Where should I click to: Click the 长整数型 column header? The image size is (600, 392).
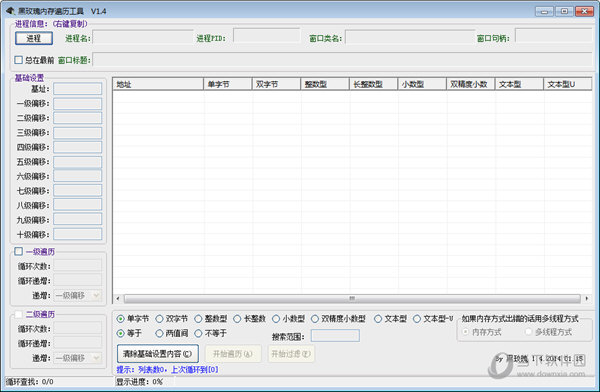tap(373, 84)
